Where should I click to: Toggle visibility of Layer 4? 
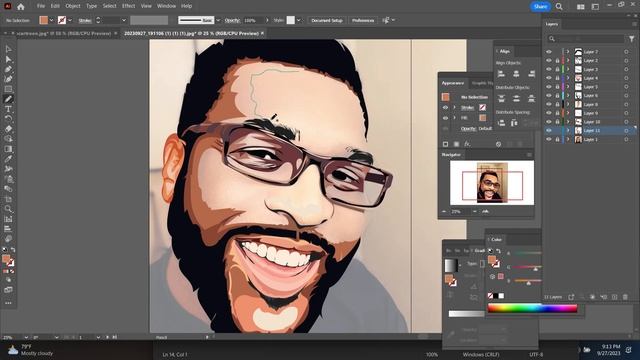pyautogui.click(x=549, y=78)
